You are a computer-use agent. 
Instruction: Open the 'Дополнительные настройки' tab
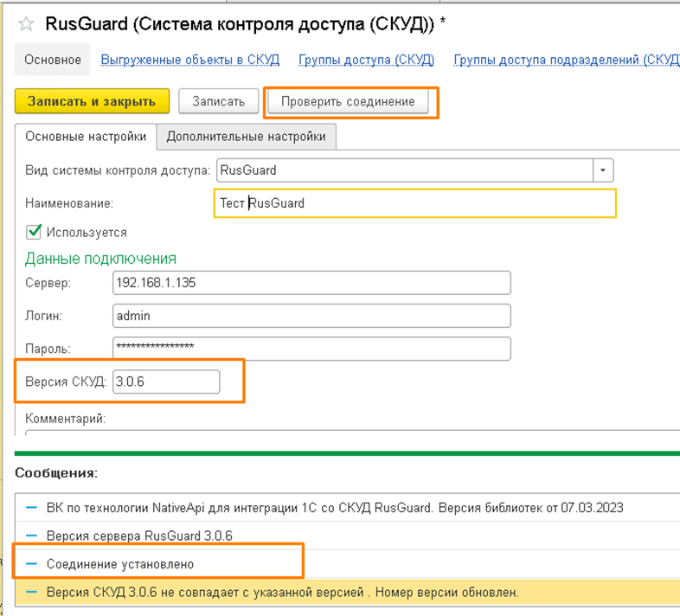pyautogui.click(x=247, y=137)
